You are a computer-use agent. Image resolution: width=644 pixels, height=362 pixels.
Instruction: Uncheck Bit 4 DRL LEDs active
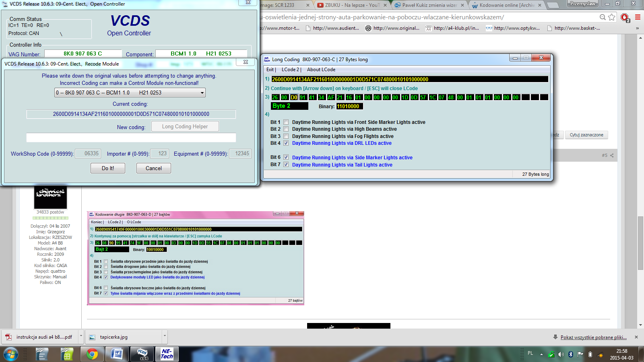[x=286, y=143]
